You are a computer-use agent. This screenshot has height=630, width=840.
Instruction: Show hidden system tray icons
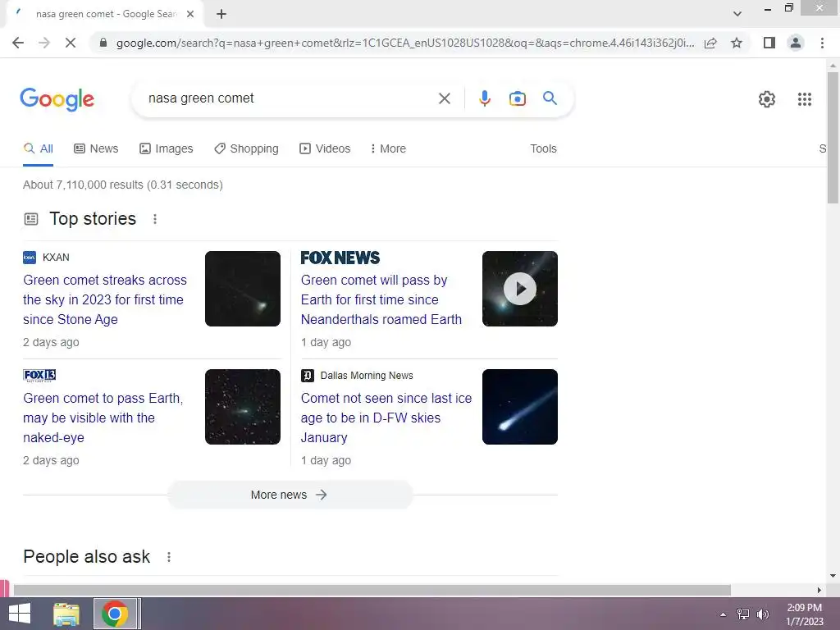723,614
